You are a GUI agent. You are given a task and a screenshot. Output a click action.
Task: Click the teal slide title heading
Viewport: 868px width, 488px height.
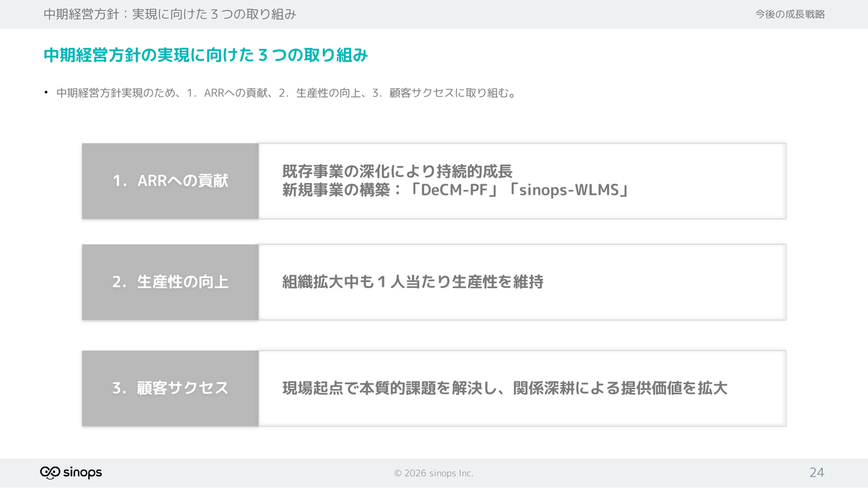click(x=205, y=56)
